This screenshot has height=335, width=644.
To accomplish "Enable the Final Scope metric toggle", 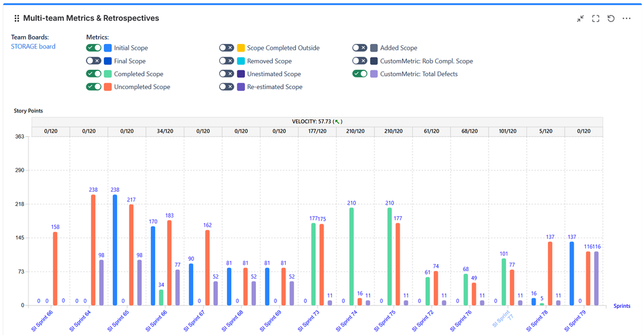I will click(93, 61).
